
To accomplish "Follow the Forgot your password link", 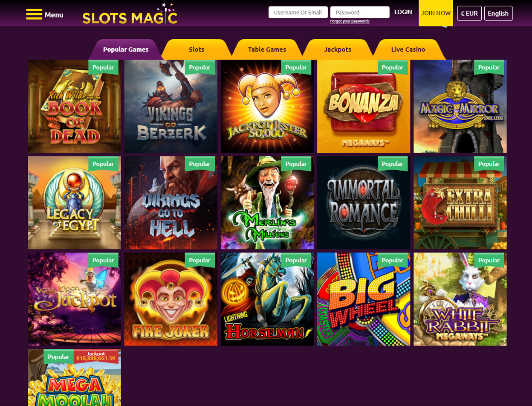I will tap(350, 21).
